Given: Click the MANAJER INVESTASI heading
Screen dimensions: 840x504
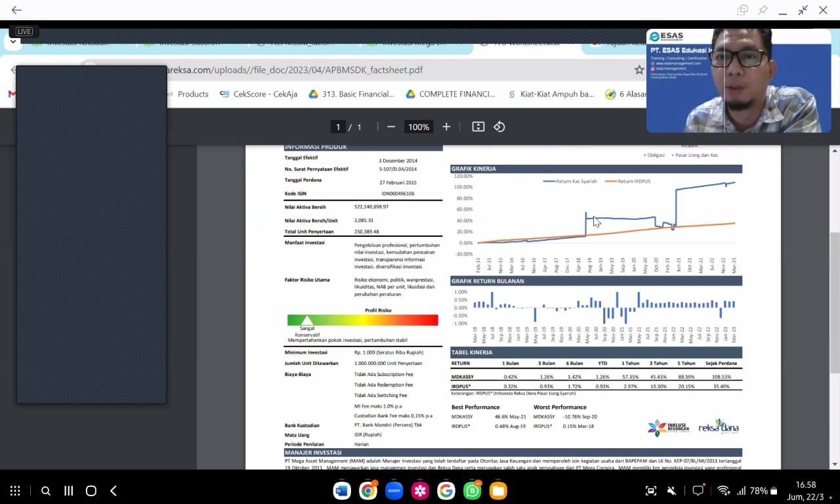Looking at the screenshot, I should 313,453.
